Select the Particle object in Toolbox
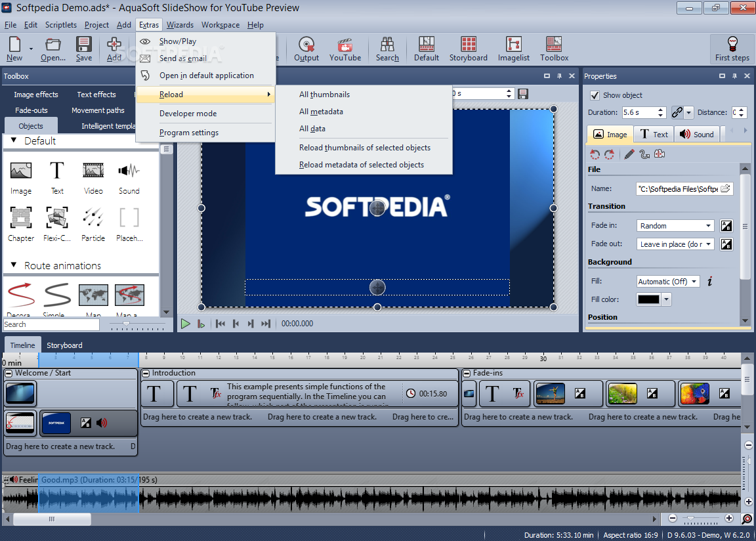 [93, 224]
